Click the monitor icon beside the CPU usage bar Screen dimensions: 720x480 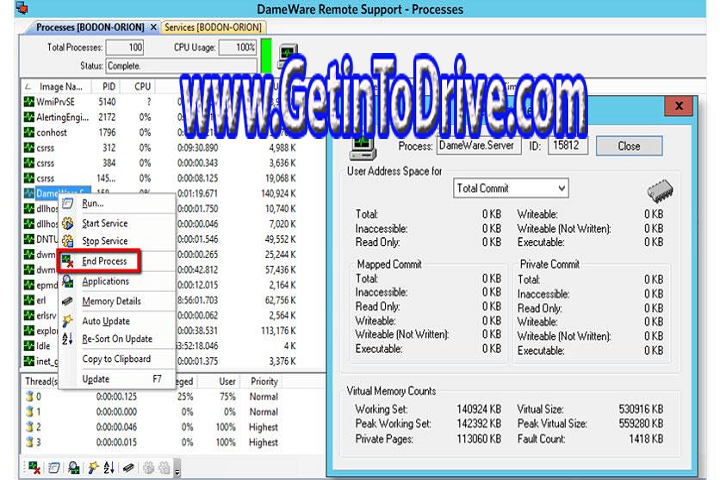(288, 54)
